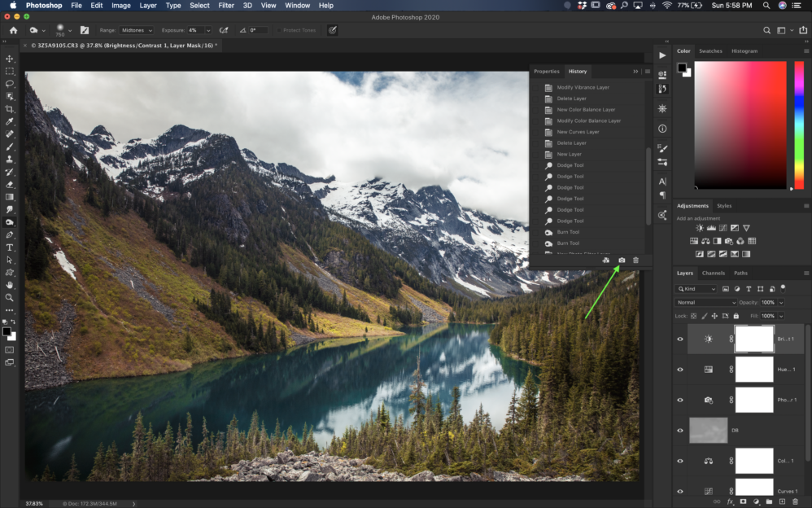Delete current history state with trash button
The width and height of the screenshot is (812, 508).
pos(635,261)
